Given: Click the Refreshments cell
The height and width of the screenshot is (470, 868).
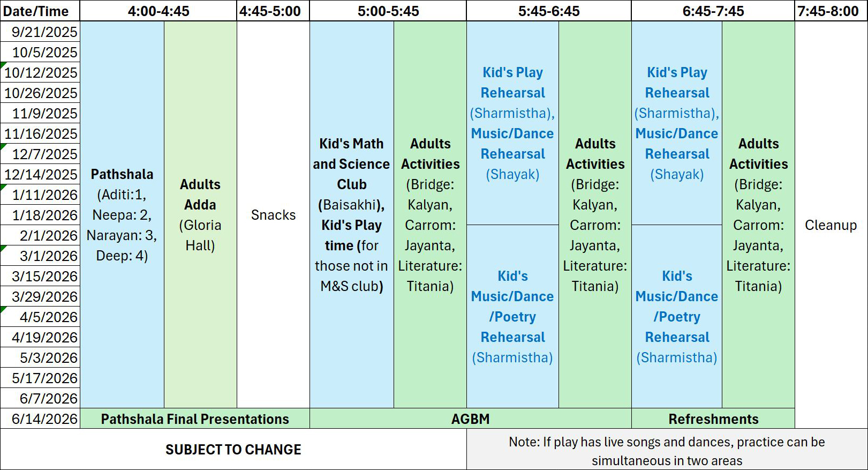Looking at the screenshot, I should (x=713, y=419).
